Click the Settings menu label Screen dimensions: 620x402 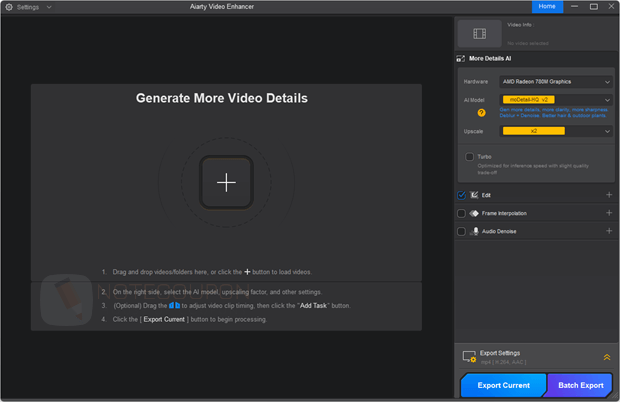tap(28, 7)
